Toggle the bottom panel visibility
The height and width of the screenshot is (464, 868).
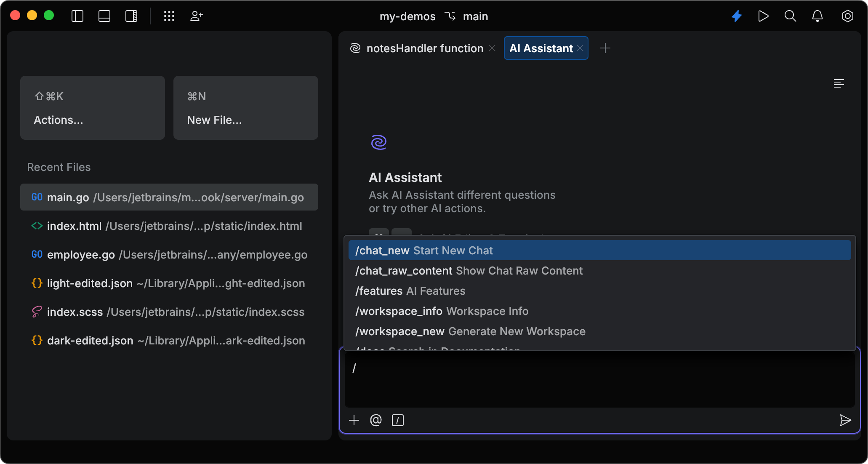click(104, 16)
